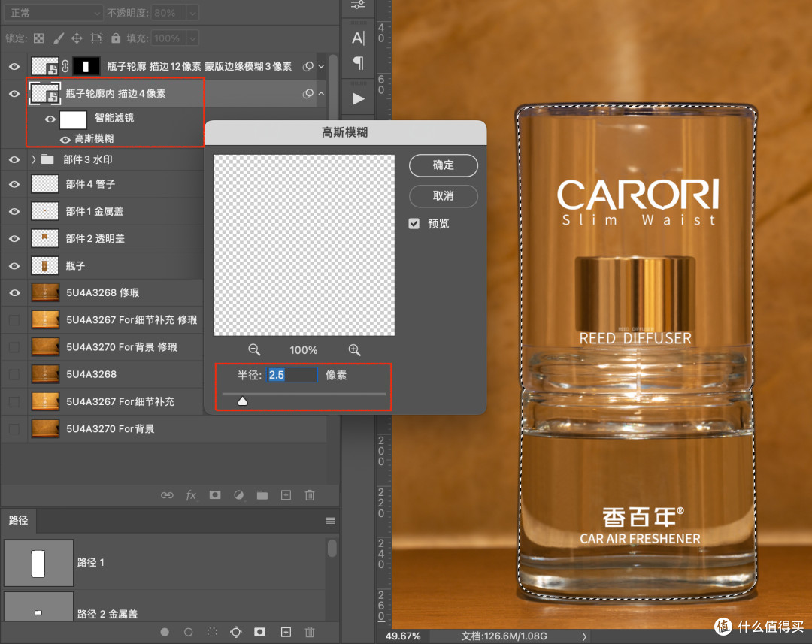Screen dimensions: 812x644
Task: Click the lock transparent pixels icon
Action: coord(39,38)
